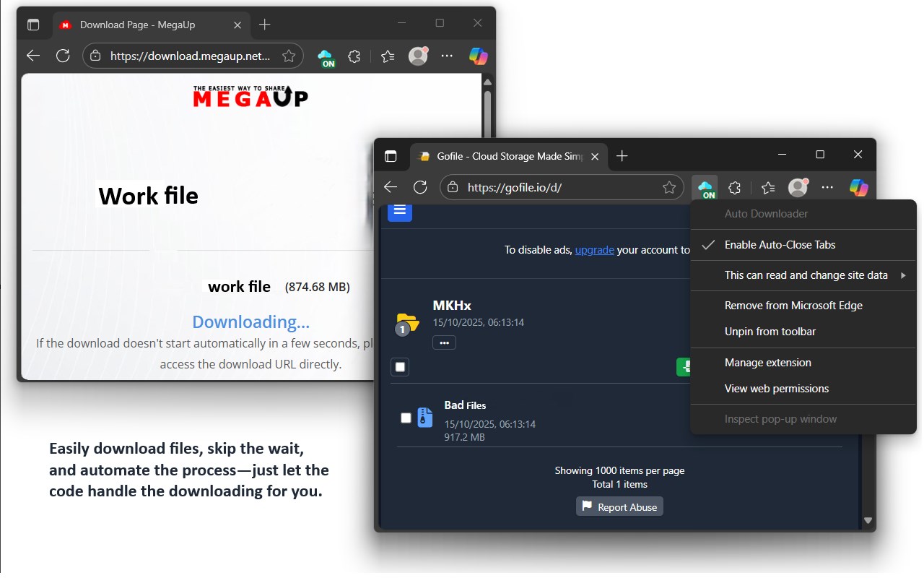Click the Bad Files file name
Image resolution: width=924 pixels, height=578 pixels.
[465, 405]
